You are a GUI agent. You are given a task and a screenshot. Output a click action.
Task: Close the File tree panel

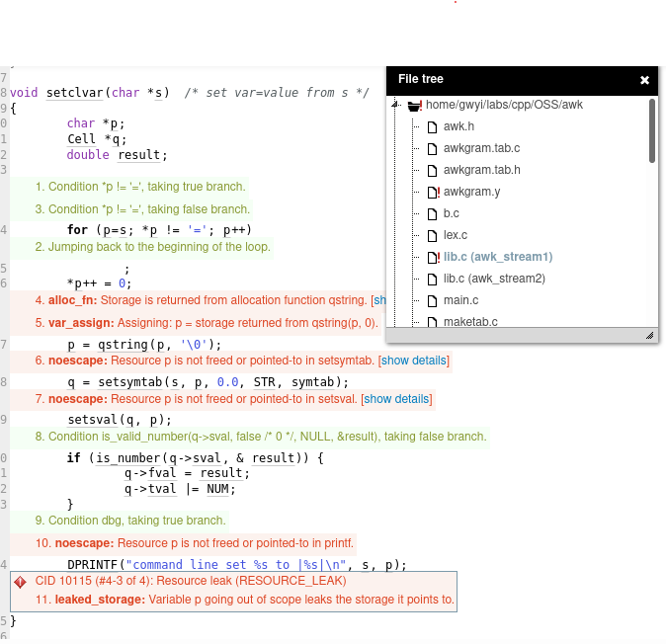[644, 80]
